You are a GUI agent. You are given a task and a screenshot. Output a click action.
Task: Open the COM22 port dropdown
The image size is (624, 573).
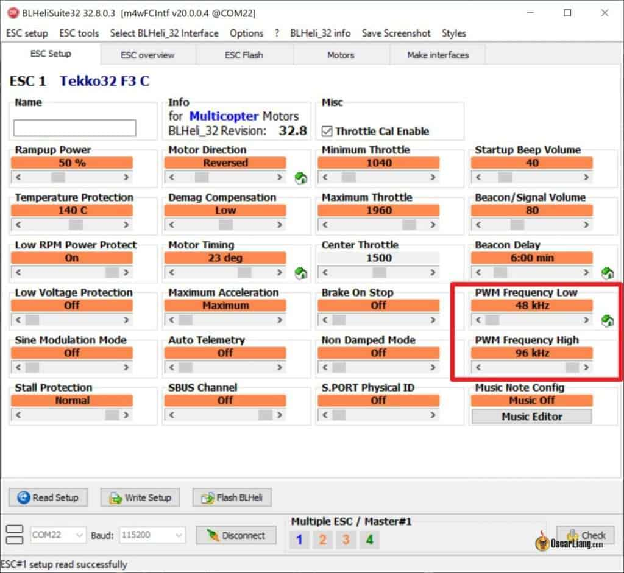pyautogui.click(x=58, y=535)
